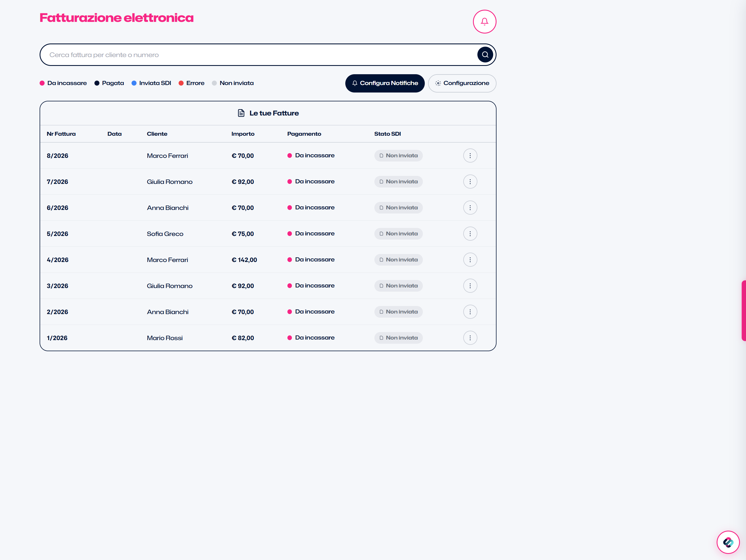This screenshot has width=746, height=560.
Task: Click the document icon beside Le tue Fatture
Action: point(241,113)
